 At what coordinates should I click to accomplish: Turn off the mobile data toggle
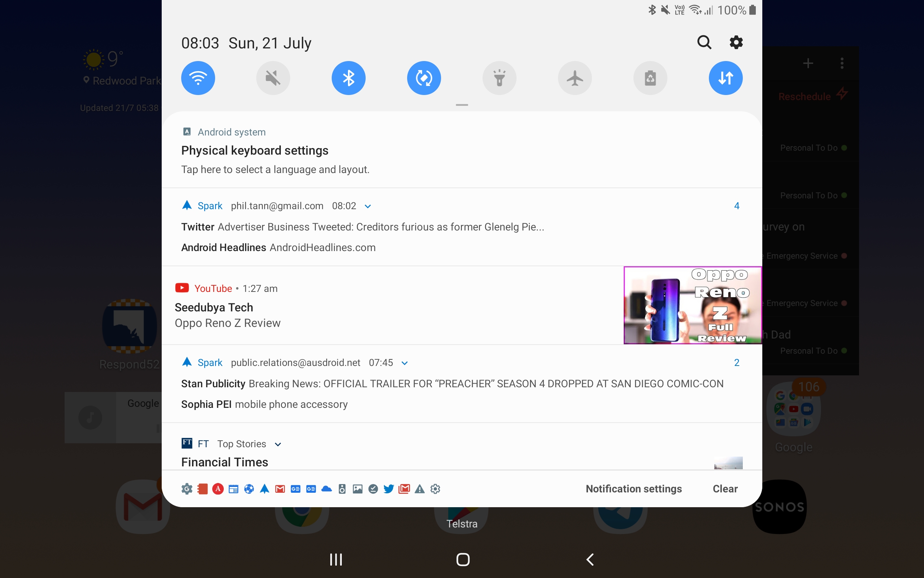[x=725, y=78]
